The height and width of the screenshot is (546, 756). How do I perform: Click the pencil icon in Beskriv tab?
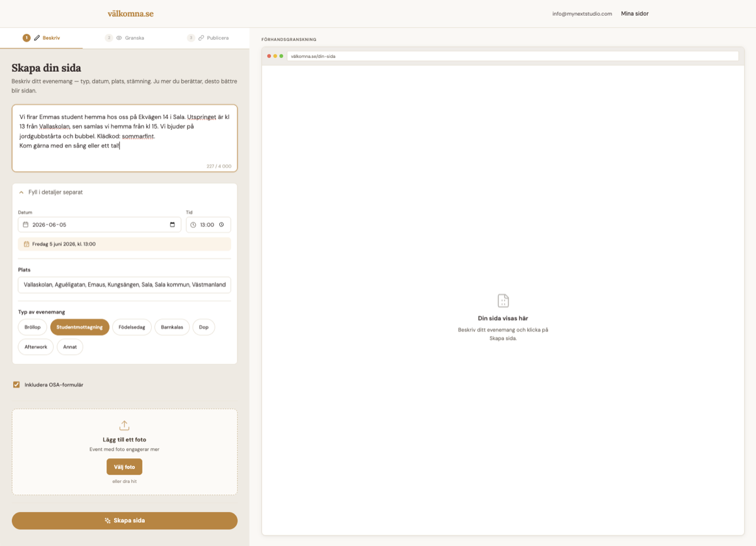point(37,38)
